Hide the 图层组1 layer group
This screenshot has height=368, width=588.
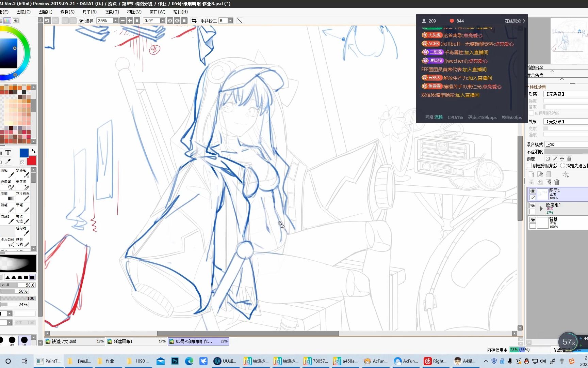tap(533, 205)
